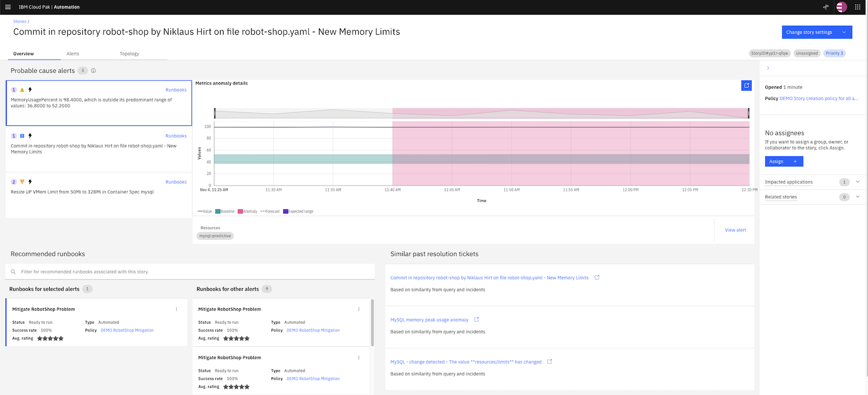Open Commit in repository robot-shop past ticket link

(489, 278)
